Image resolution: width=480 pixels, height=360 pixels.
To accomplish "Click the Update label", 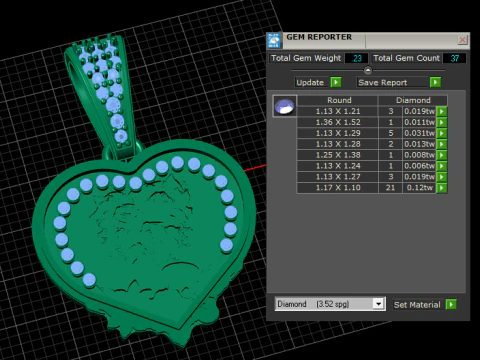I will point(310,82).
